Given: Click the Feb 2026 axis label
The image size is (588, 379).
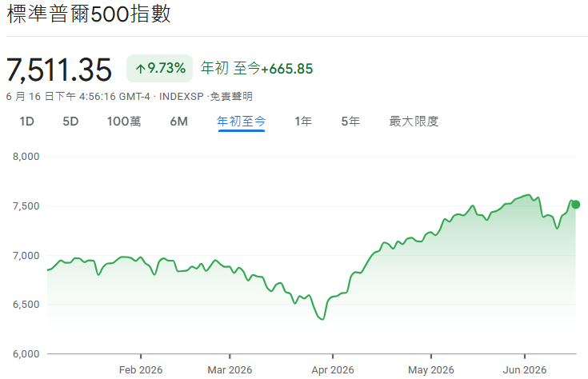Looking at the screenshot, I should (x=141, y=370).
